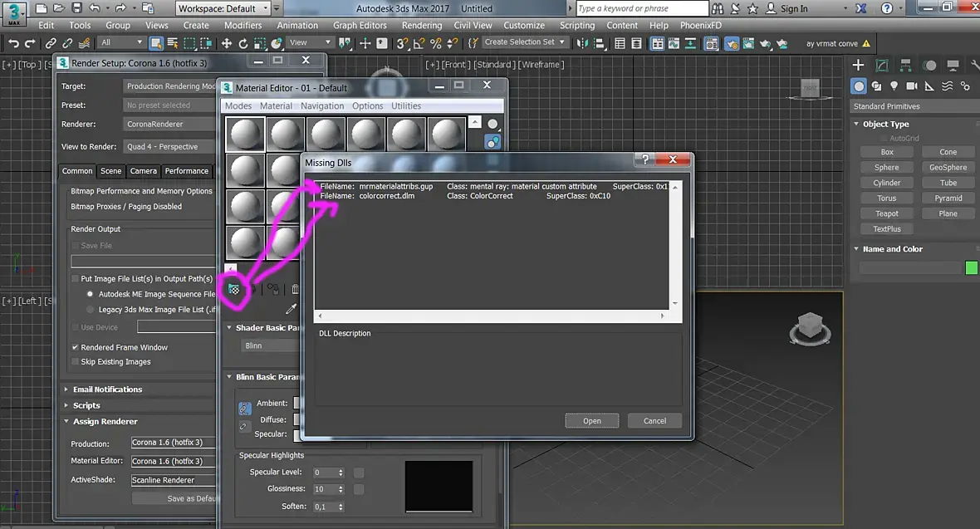Open the Utilities menu in Material Editor

tap(405, 105)
